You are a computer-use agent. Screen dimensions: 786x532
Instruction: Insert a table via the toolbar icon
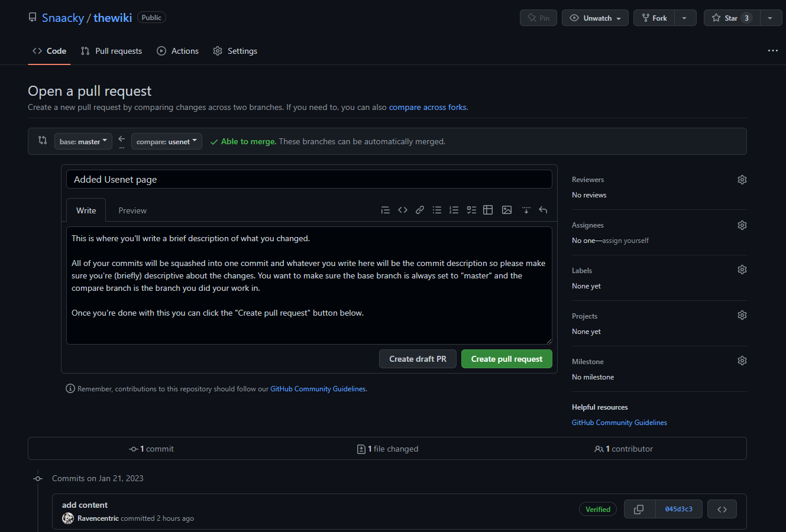click(488, 210)
